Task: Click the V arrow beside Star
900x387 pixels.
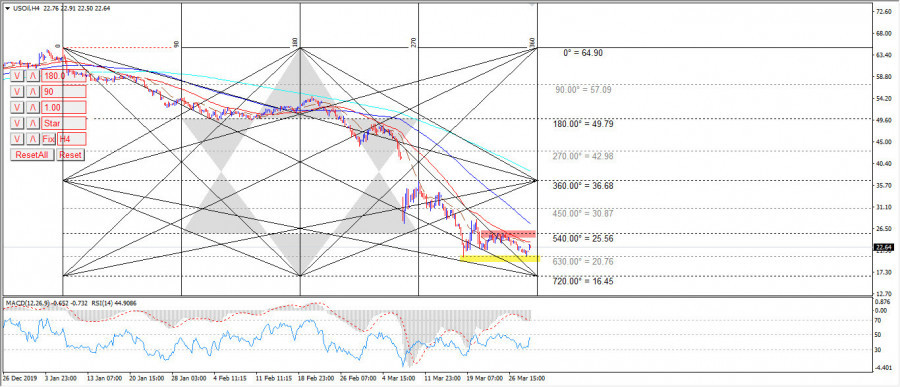Action: pyautogui.click(x=17, y=123)
